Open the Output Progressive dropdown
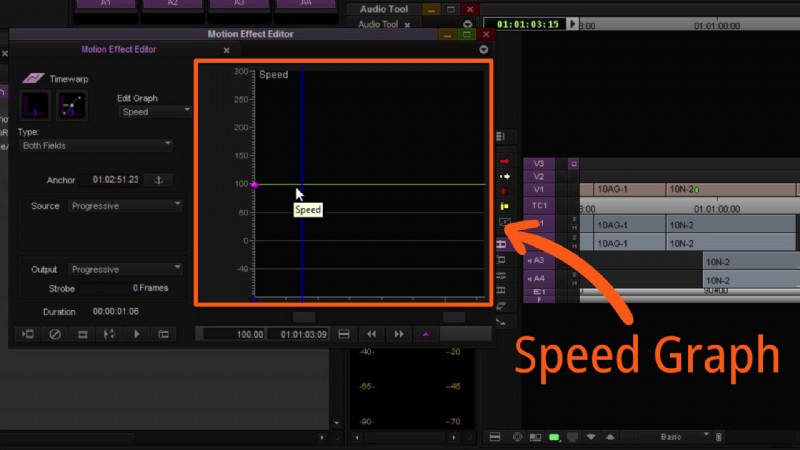The image size is (800, 450). point(126,269)
